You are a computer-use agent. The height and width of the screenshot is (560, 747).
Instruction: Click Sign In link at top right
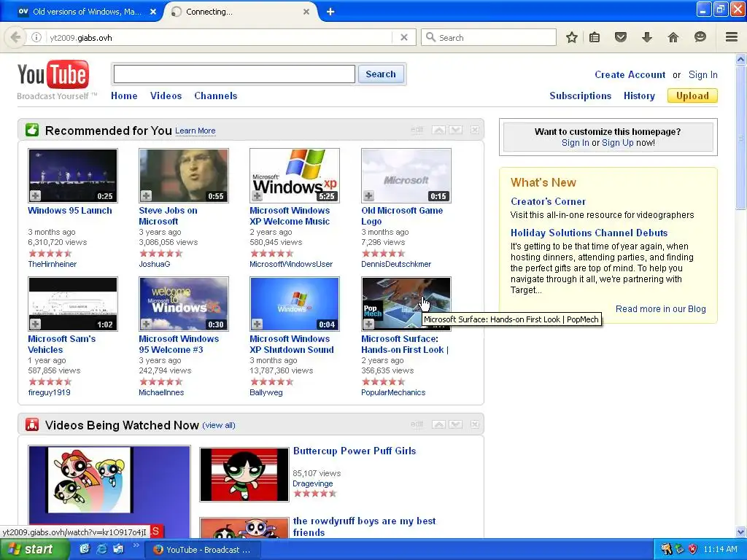pyautogui.click(x=703, y=75)
